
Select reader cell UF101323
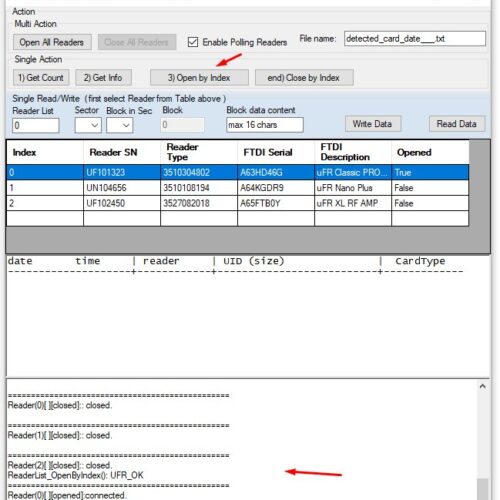coord(122,172)
